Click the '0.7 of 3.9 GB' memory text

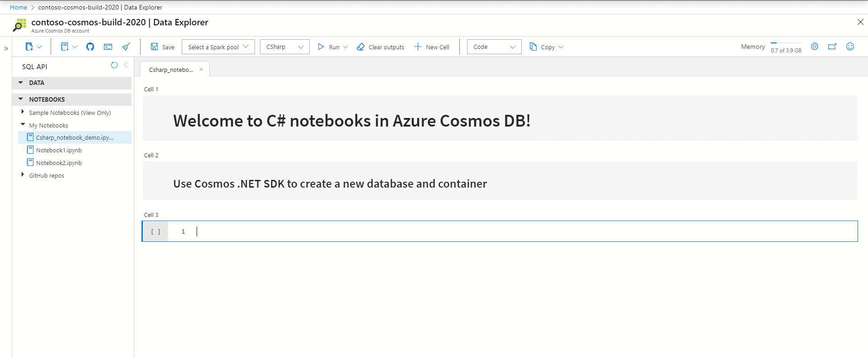coord(786,51)
